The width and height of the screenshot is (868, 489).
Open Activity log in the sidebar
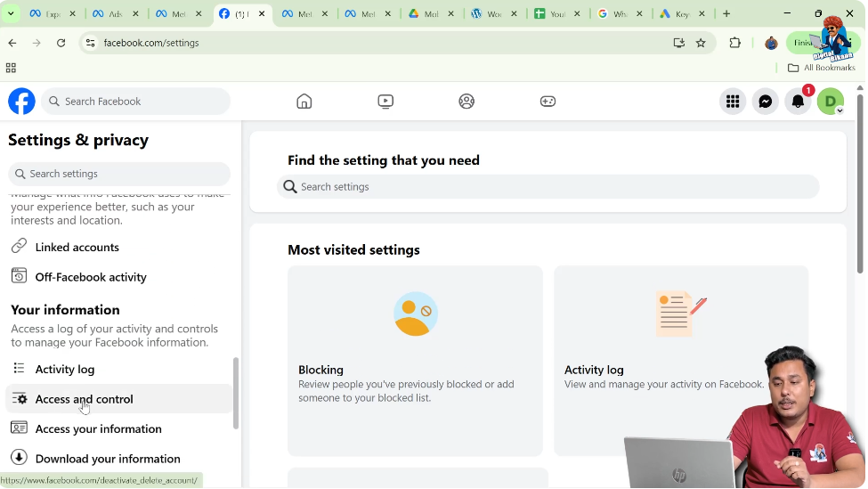119,369
